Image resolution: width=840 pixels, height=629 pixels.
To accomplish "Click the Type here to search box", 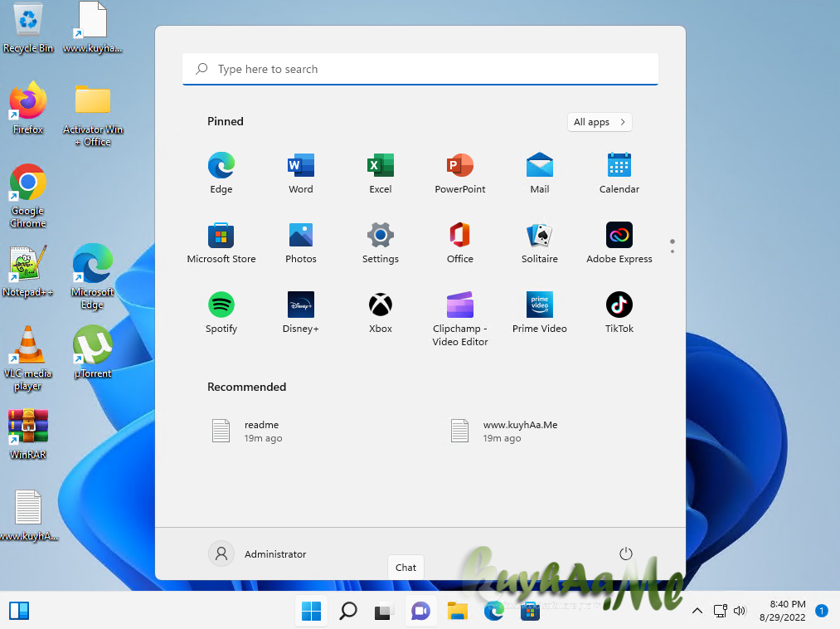I will (420, 69).
